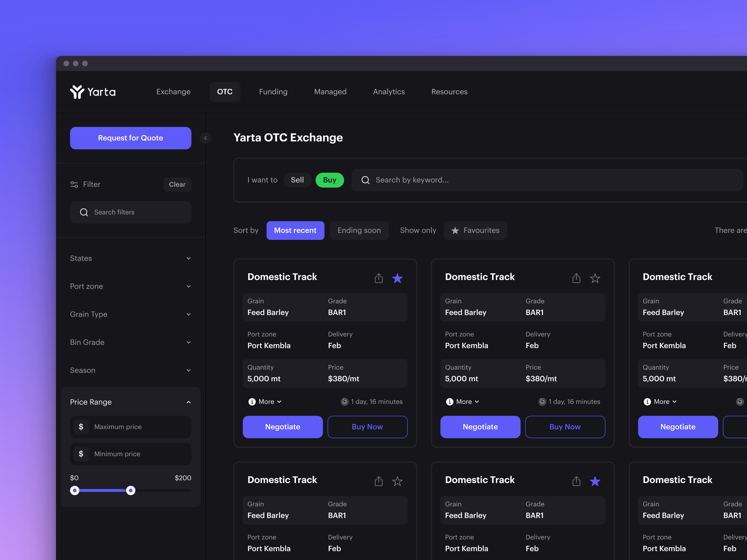Expand the Season filter
This screenshot has height=560, width=747.
(x=131, y=371)
